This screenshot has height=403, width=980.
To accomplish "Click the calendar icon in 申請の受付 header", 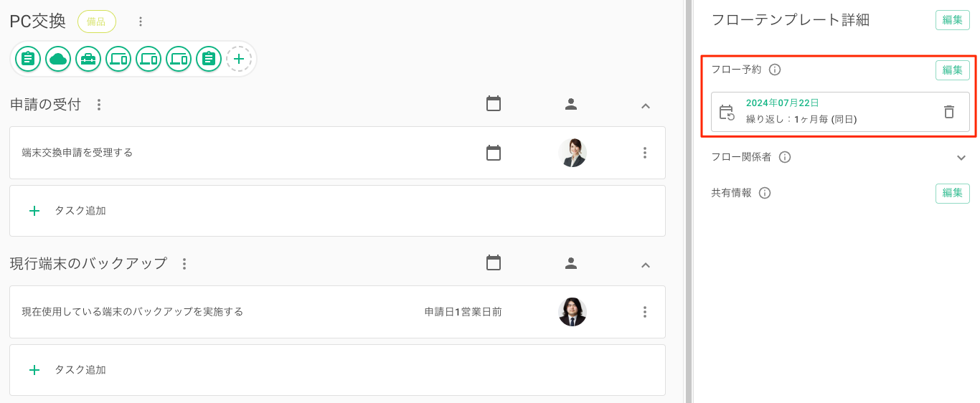I will tap(494, 104).
